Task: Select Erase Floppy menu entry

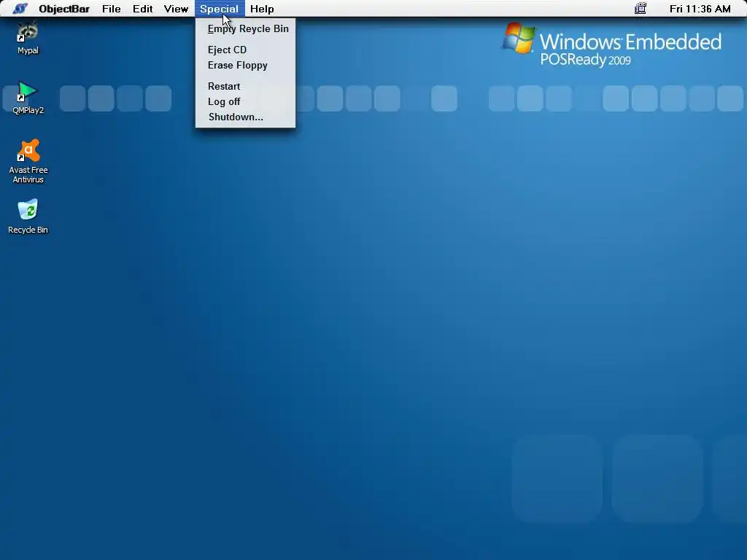Action: point(245,65)
